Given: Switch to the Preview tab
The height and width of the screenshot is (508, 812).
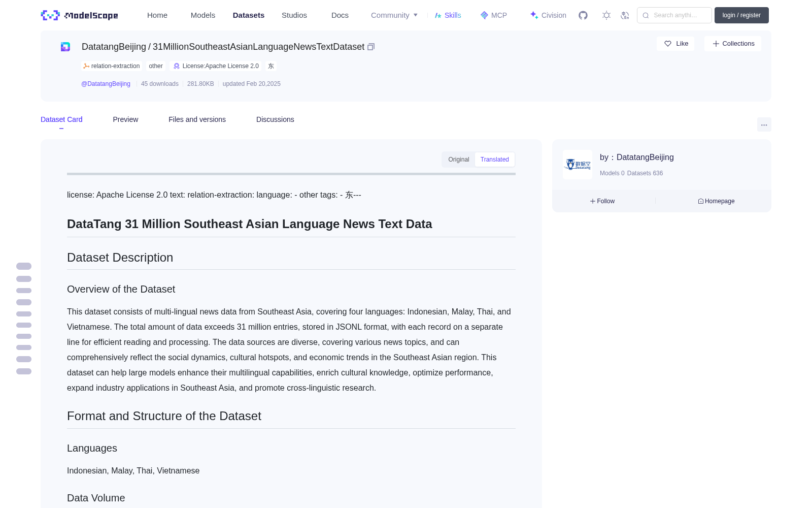Looking at the screenshot, I should click(x=125, y=119).
